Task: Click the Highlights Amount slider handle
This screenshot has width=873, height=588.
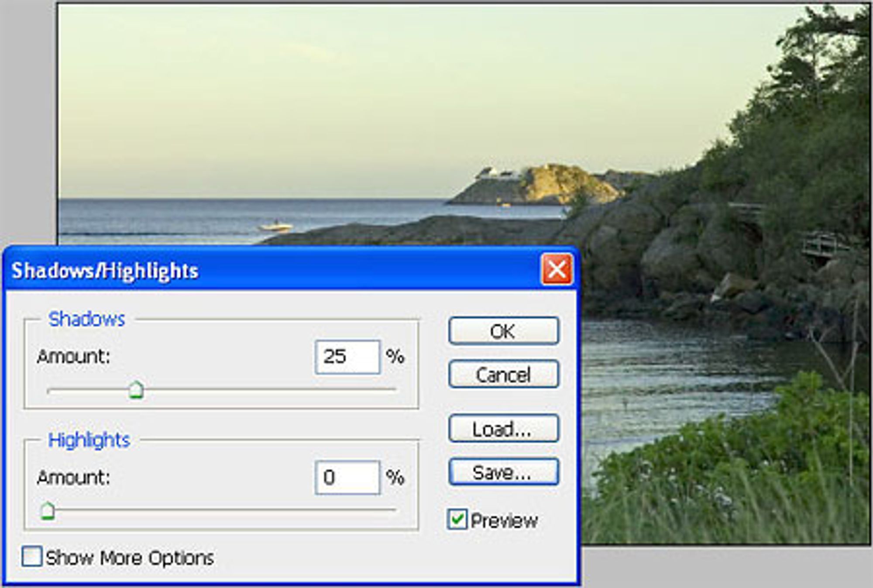Action: click(47, 510)
